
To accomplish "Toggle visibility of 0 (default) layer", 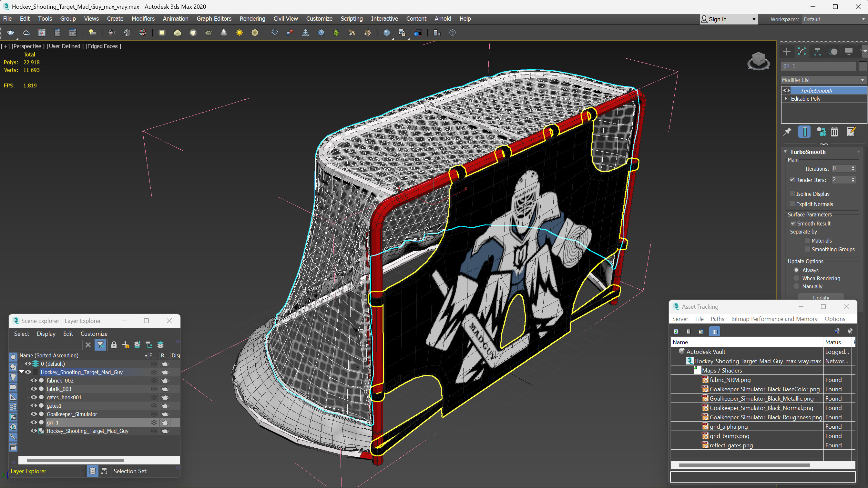I will coord(28,364).
